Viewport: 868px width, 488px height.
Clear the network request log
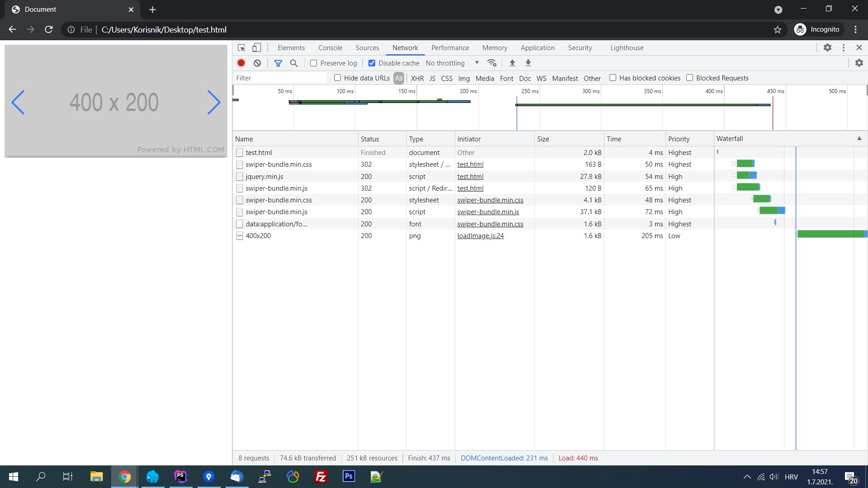click(257, 63)
